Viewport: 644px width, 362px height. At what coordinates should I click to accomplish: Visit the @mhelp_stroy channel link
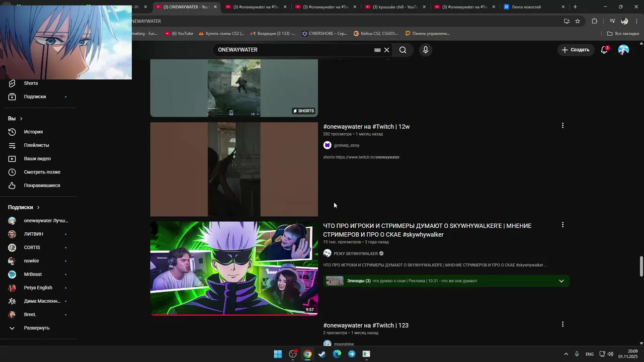[347, 145]
